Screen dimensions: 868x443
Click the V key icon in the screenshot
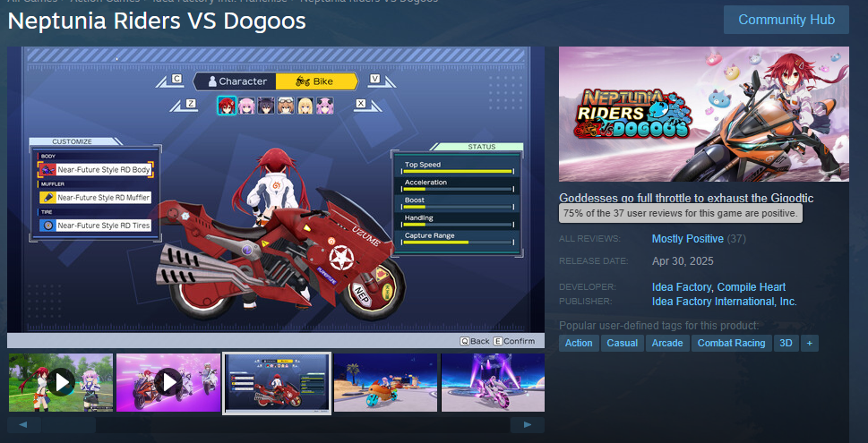tap(374, 79)
